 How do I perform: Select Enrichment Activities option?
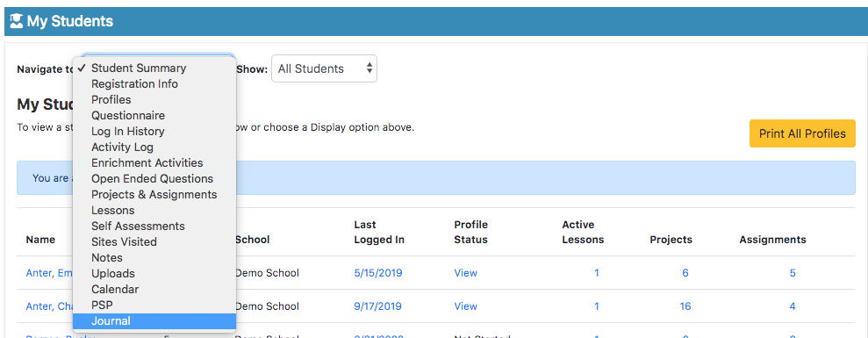click(154, 163)
